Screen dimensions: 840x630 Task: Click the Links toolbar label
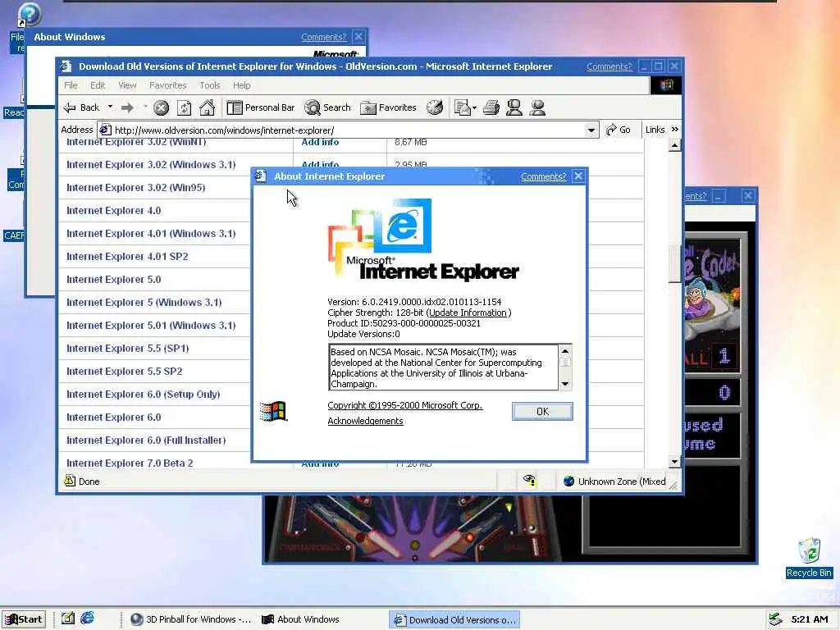pos(655,130)
